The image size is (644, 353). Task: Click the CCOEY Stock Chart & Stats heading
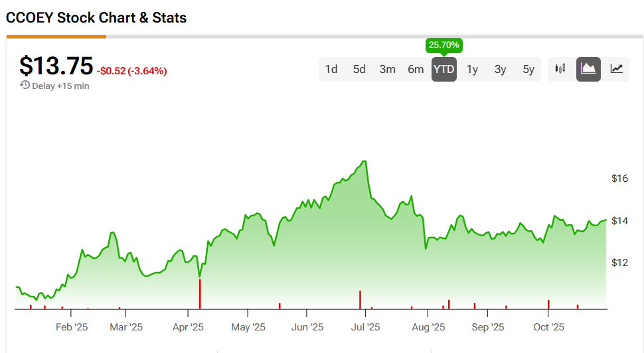pos(96,18)
